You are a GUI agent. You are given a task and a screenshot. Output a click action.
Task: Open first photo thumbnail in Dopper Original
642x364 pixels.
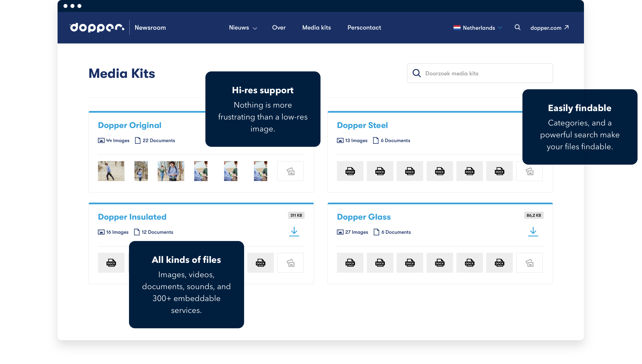click(111, 171)
